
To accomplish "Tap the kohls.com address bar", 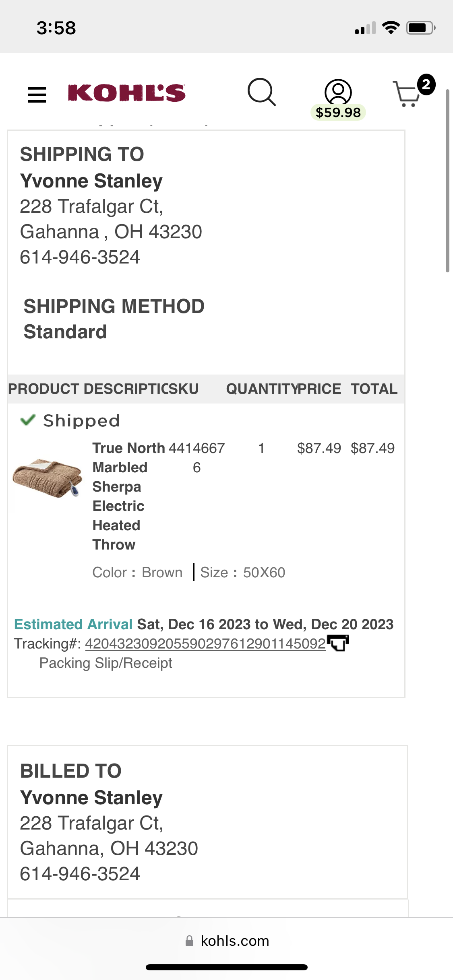I will pyautogui.click(x=227, y=941).
